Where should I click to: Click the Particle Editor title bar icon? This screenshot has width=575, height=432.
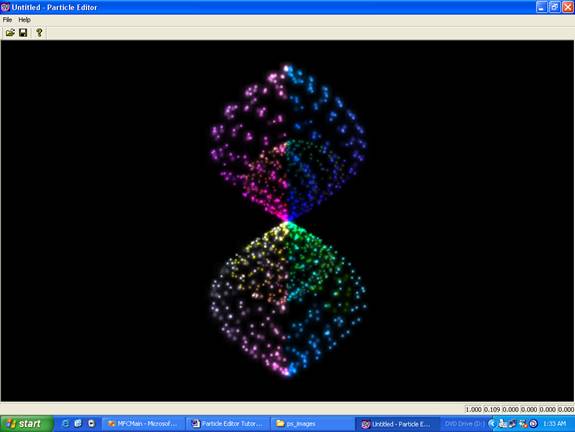point(5,7)
